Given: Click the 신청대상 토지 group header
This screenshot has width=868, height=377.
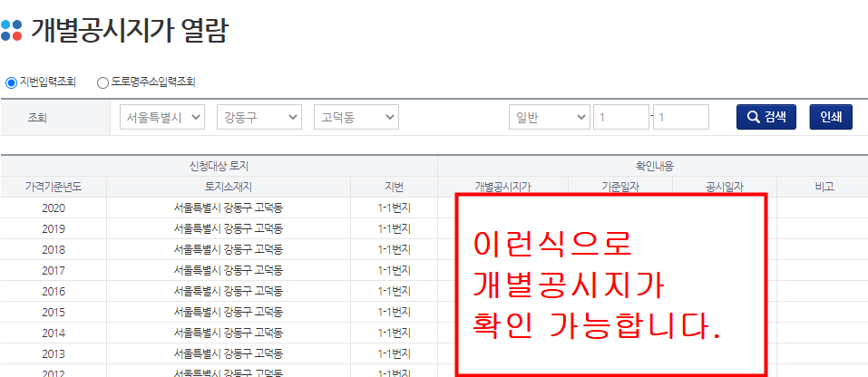Looking at the screenshot, I should 219,166.
